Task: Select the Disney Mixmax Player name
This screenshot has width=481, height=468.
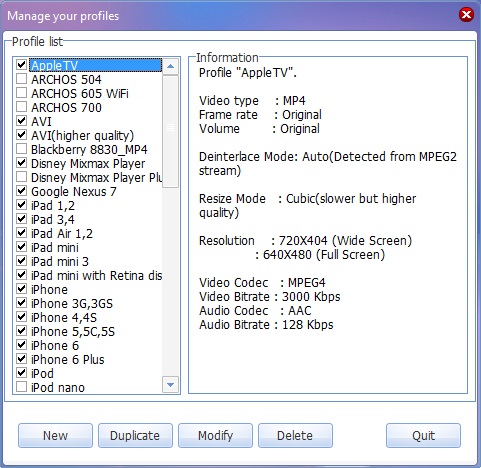Action: point(88,163)
